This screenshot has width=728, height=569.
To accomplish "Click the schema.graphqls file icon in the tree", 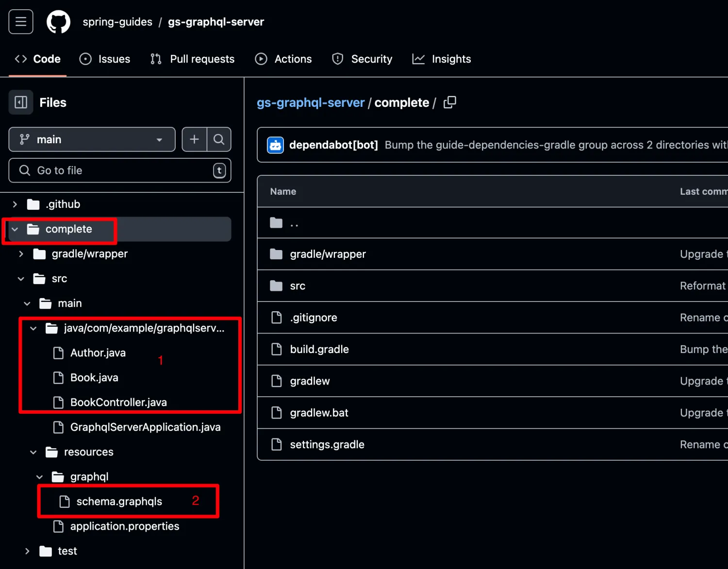I will 65,502.
